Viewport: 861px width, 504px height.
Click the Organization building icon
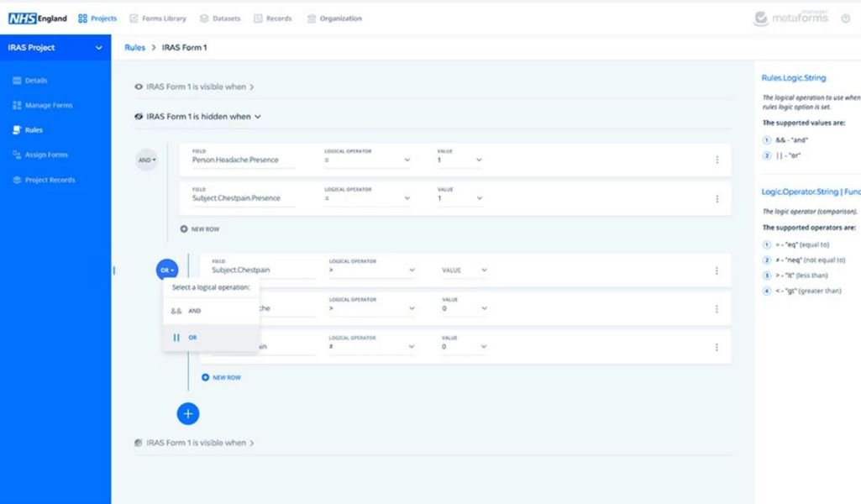(312, 18)
